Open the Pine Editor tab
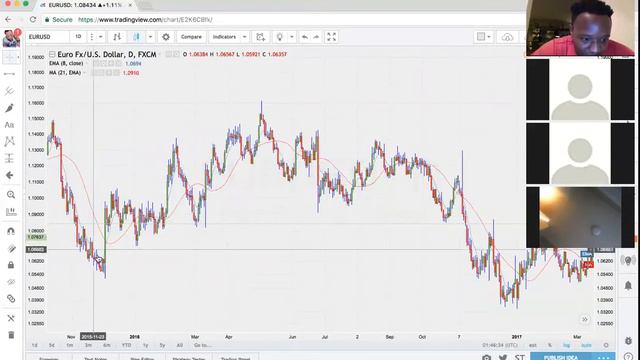Image resolution: width=640 pixels, height=360 pixels. [142, 358]
